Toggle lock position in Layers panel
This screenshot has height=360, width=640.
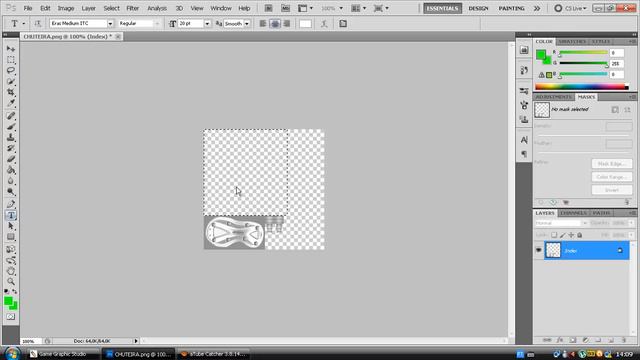pyautogui.click(x=571, y=235)
